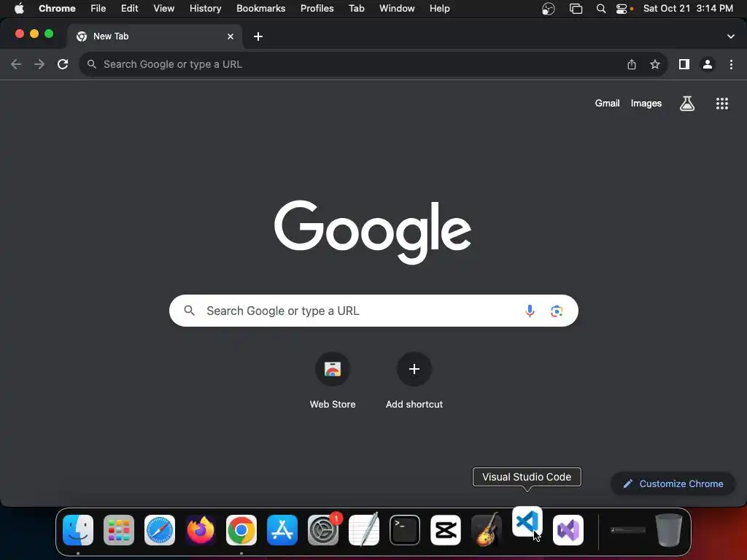Open Google apps grid
This screenshot has width=747, height=560.
pyautogui.click(x=722, y=104)
